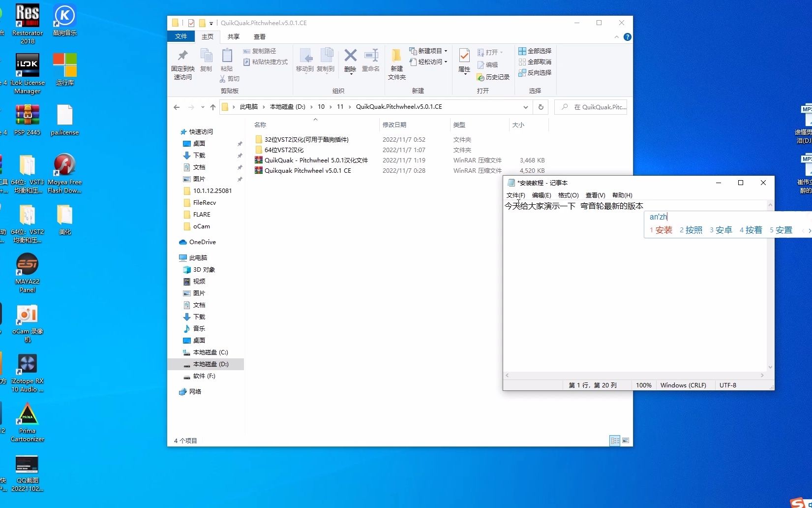812x508 pixels.
Task: Switch to the Home ribbon tab
Action: tap(208, 36)
